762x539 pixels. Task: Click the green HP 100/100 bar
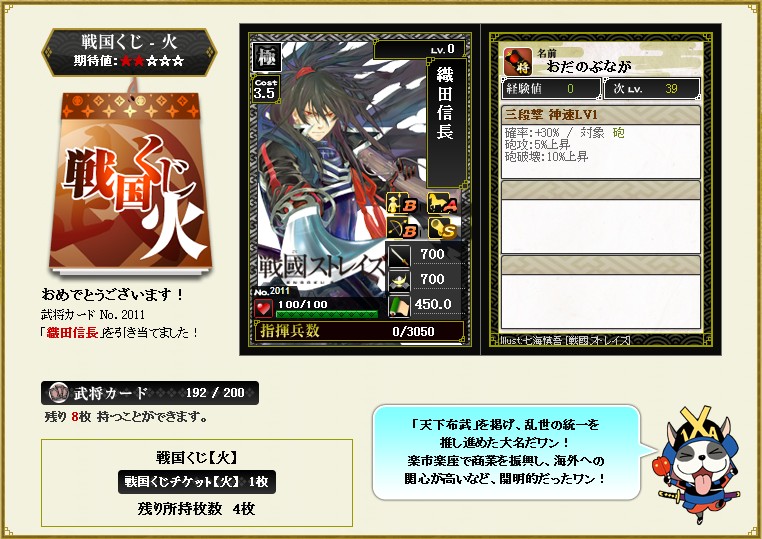[327, 314]
